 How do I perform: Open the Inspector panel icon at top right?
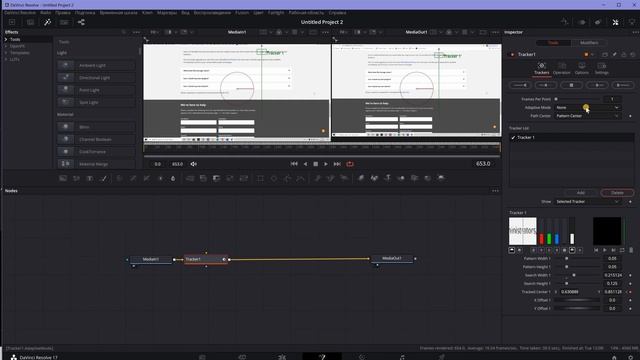[616, 22]
